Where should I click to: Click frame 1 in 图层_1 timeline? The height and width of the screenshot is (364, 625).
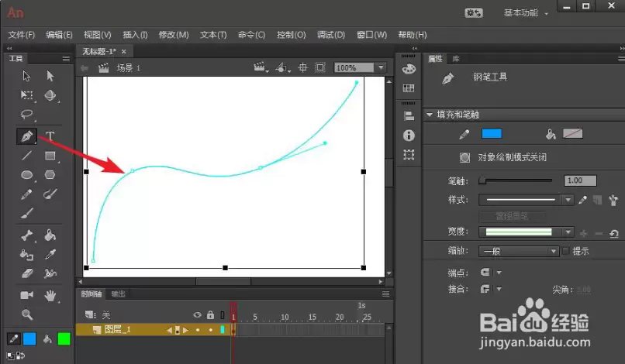point(233,330)
